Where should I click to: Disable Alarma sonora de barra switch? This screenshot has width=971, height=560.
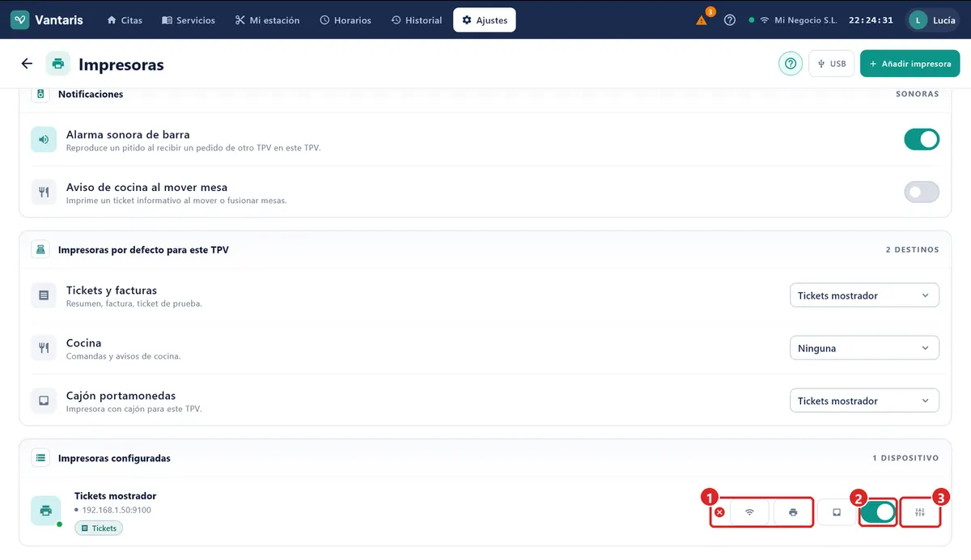click(x=922, y=139)
